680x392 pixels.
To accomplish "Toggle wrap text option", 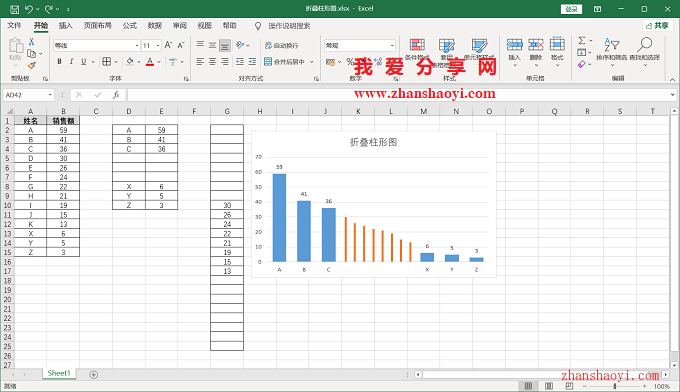I will 281,45.
